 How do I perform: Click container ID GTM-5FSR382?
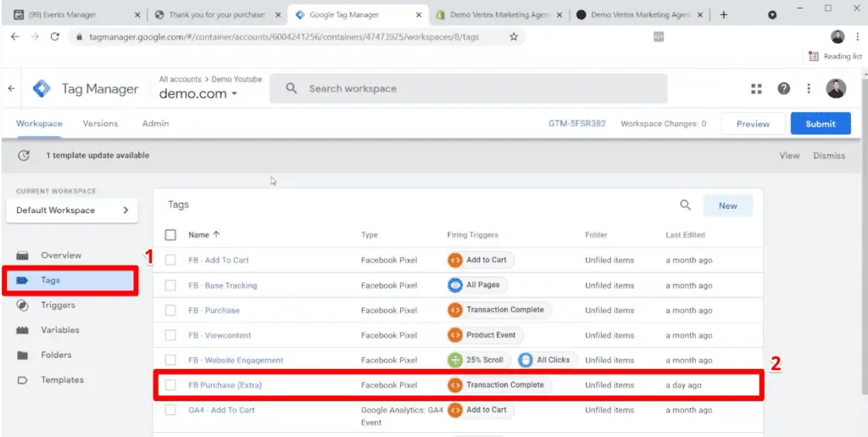(x=576, y=124)
